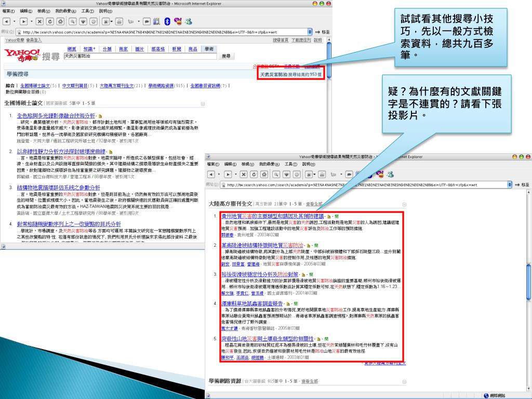The height and width of the screenshot is (399, 532).
Task: Open address bar dropdown in upper browser window
Action: click(x=310, y=32)
